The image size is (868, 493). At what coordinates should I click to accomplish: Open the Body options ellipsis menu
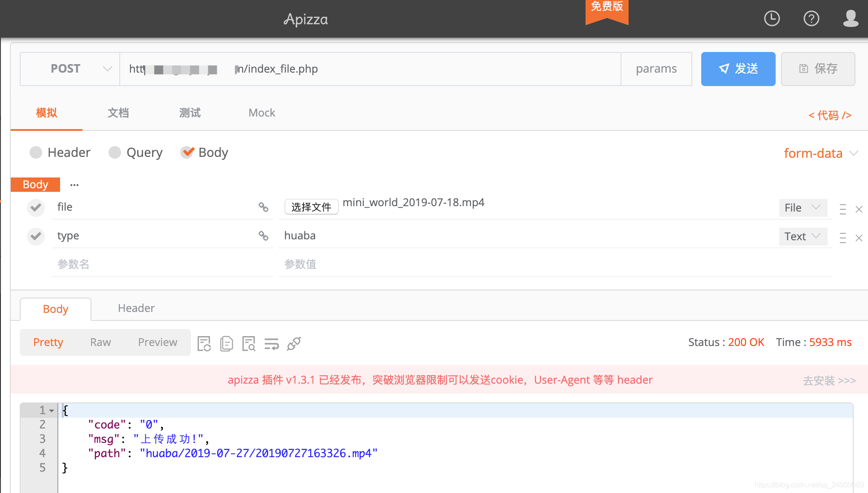74,185
